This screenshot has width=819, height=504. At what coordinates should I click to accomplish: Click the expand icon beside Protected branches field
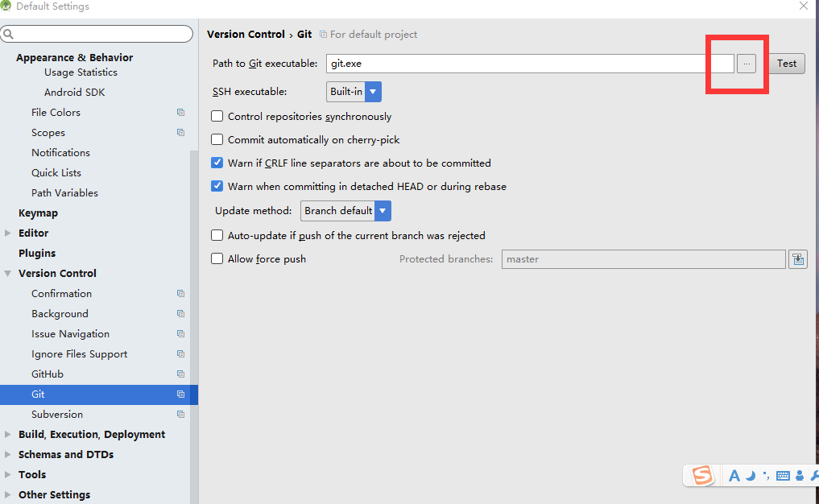tap(798, 259)
